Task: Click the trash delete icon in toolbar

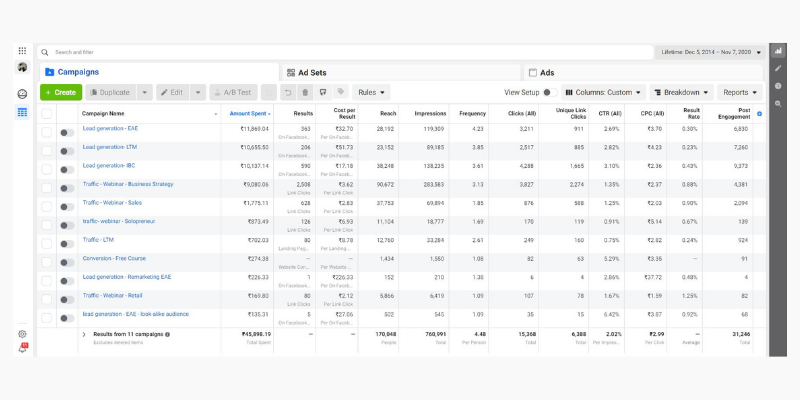Action: click(x=305, y=92)
